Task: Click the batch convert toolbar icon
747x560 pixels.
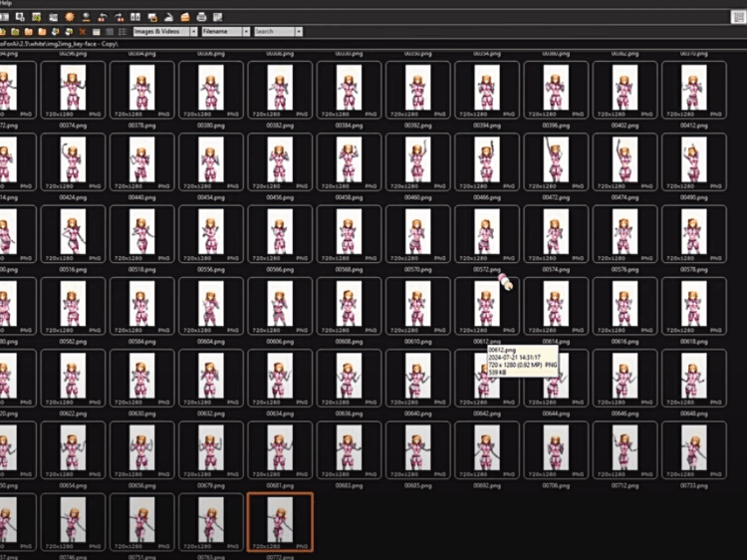Action: (152, 17)
